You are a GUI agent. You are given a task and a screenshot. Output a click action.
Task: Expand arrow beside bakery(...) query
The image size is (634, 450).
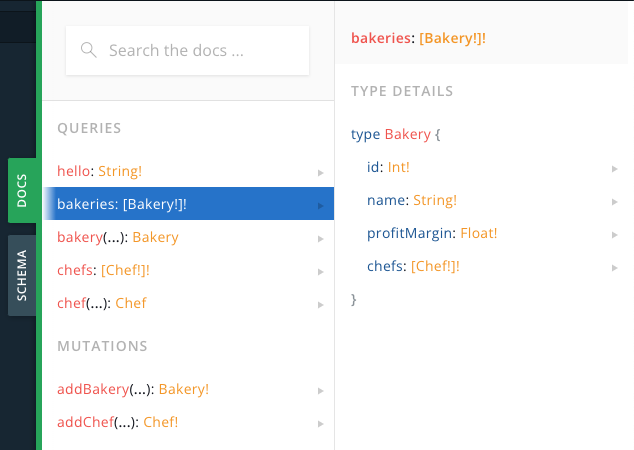321,239
